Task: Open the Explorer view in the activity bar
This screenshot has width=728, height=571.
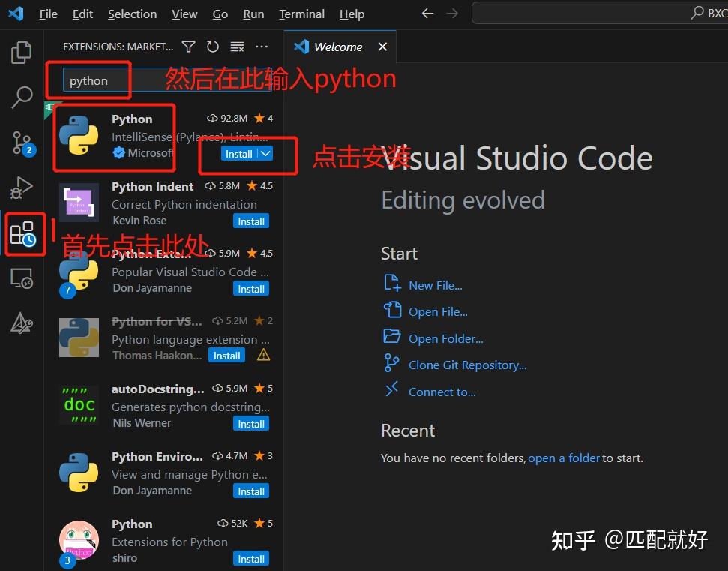Action: click(x=21, y=52)
